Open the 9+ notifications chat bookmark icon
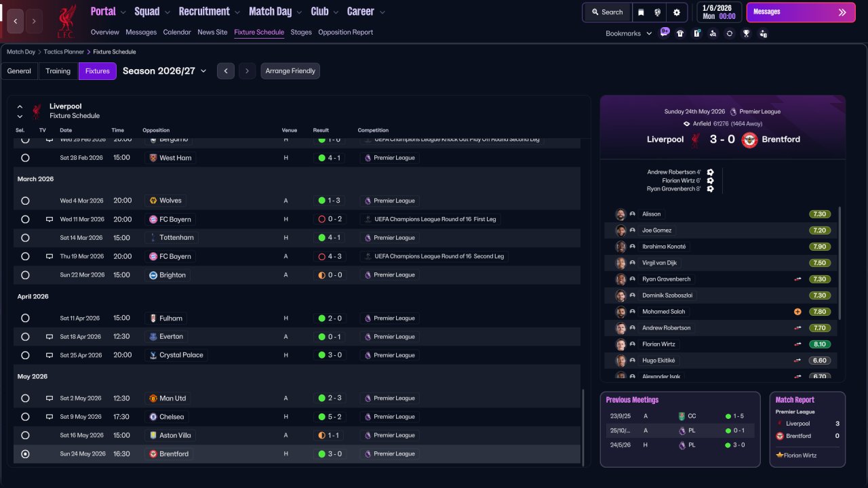This screenshot has height=488, width=868. (665, 33)
